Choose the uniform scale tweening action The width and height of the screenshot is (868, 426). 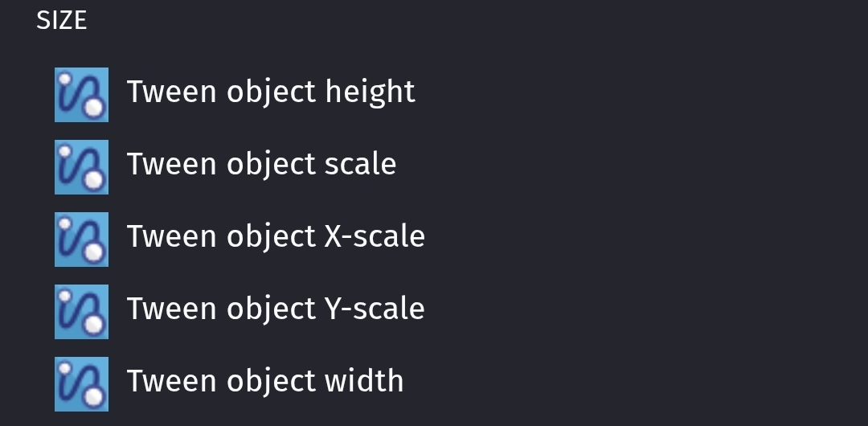click(261, 165)
